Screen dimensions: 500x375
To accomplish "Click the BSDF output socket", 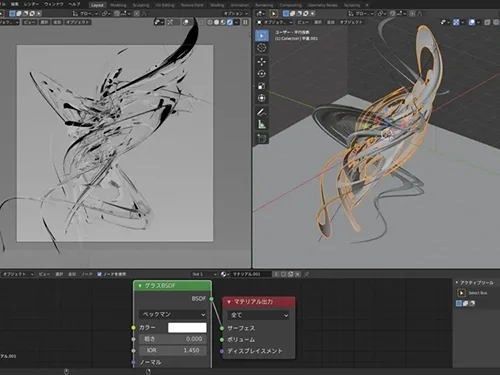I will (x=211, y=299).
